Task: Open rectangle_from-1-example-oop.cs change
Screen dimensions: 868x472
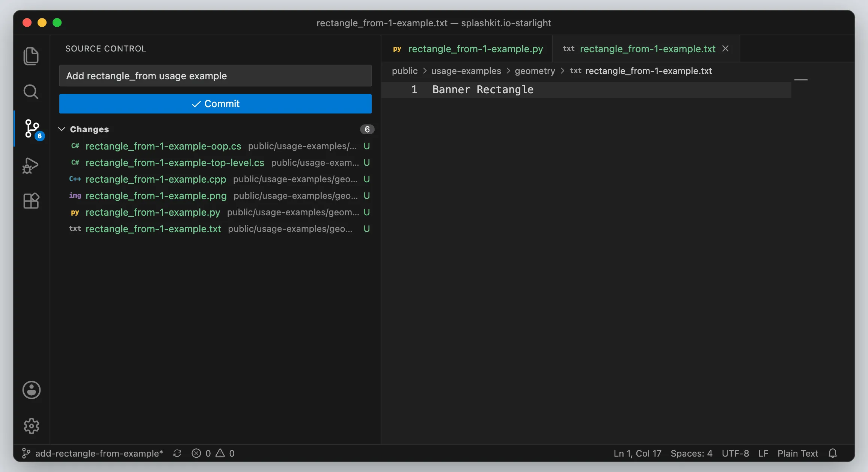Action: tap(215, 146)
